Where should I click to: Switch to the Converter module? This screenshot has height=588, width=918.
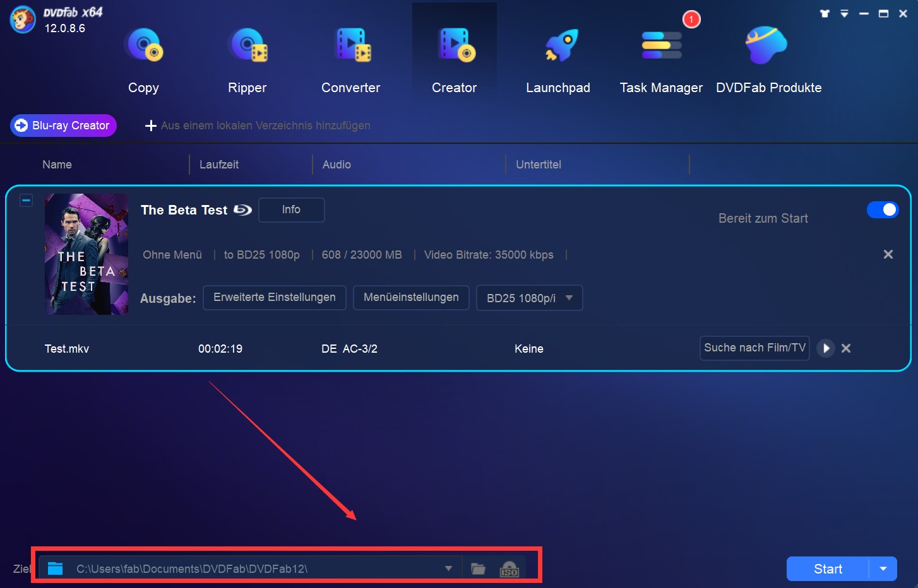(x=350, y=61)
